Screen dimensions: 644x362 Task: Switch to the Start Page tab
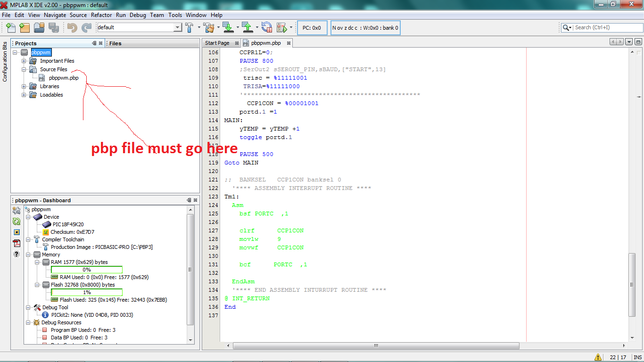click(x=217, y=43)
